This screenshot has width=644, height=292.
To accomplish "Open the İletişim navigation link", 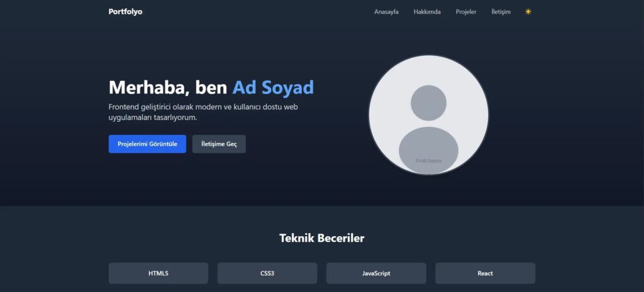I will coord(501,12).
